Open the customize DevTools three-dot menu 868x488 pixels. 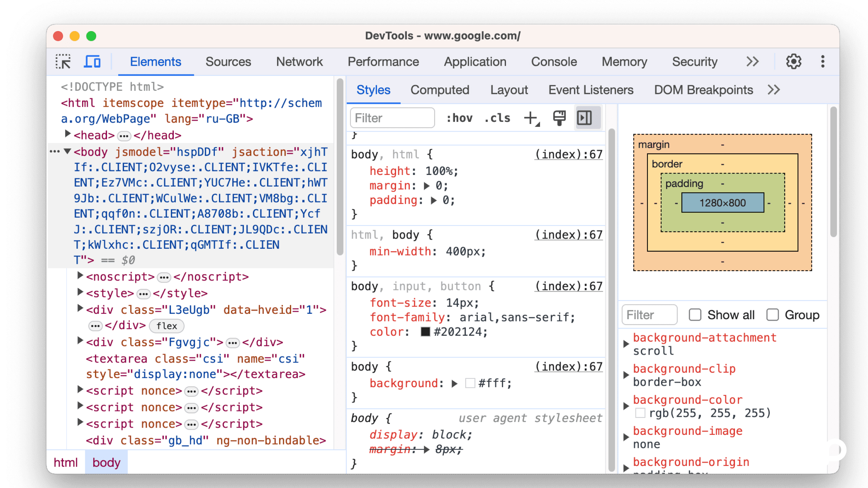coord(822,61)
